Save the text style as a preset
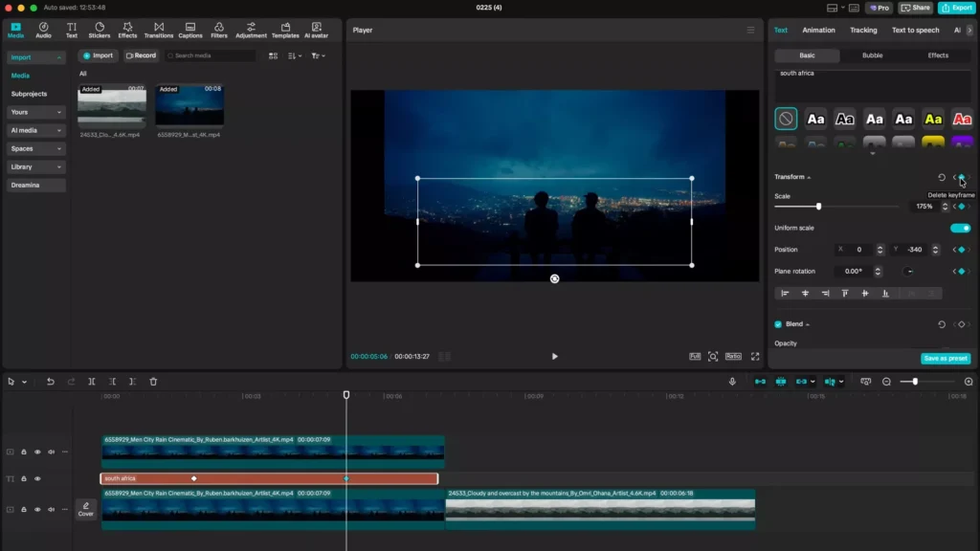980x551 pixels. (946, 357)
